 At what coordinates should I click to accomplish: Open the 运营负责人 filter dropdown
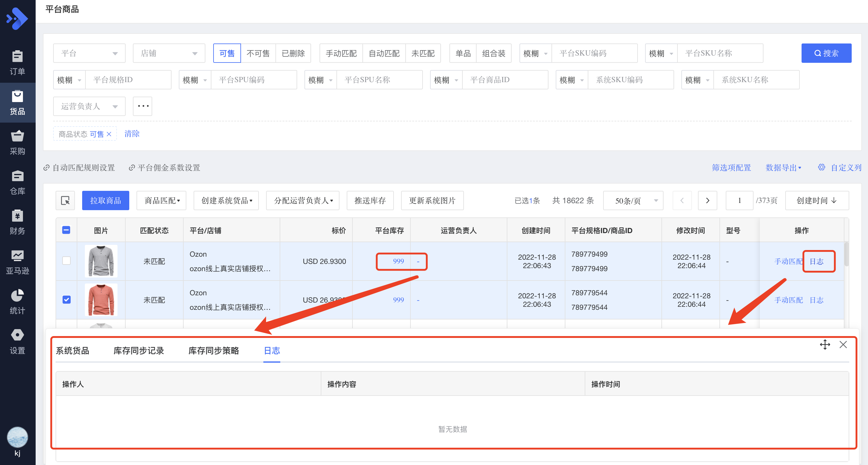[x=89, y=106]
